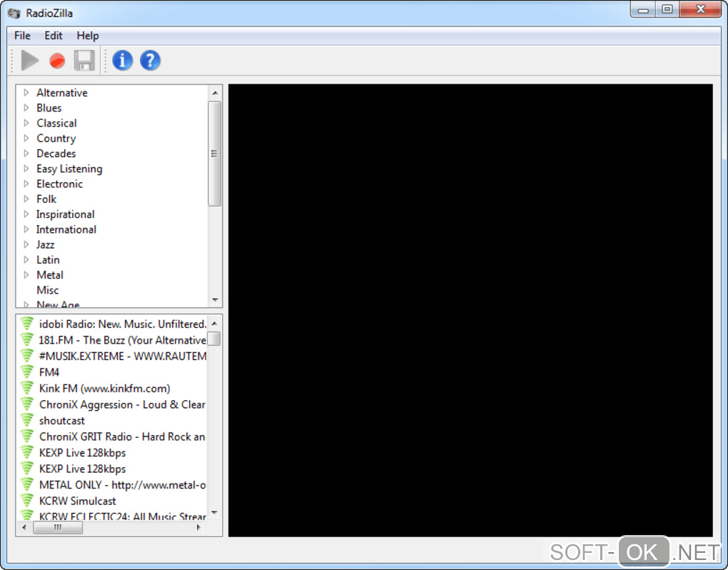Expand the Easy Listening genre arrow
728x570 pixels.
26,169
